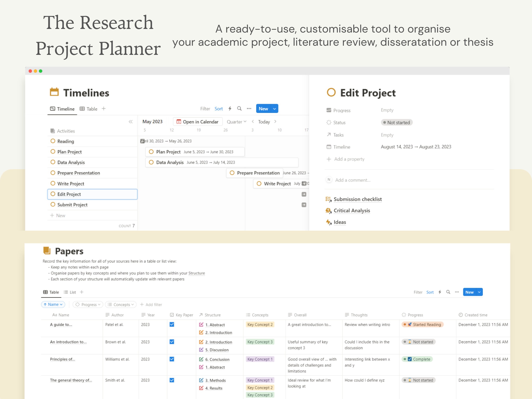The height and width of the screenshot is (399, 532).
Task: Click the comment avatar icon in Edit Project
Action: [x=329, y=180]
